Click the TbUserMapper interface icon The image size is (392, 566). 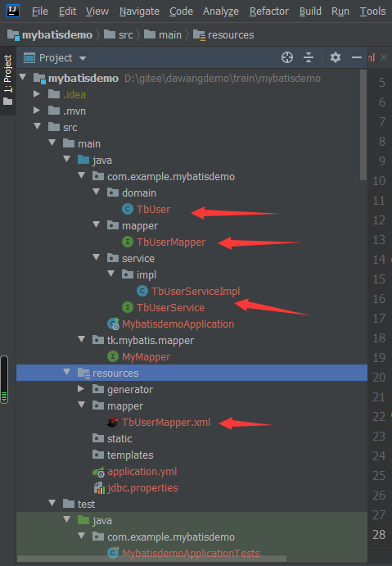[128, 242]
